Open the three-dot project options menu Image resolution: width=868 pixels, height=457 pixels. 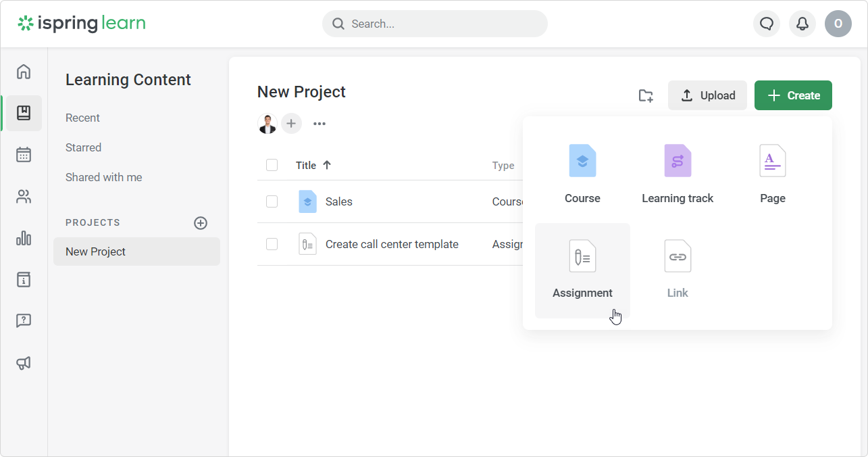coord(320,124)
